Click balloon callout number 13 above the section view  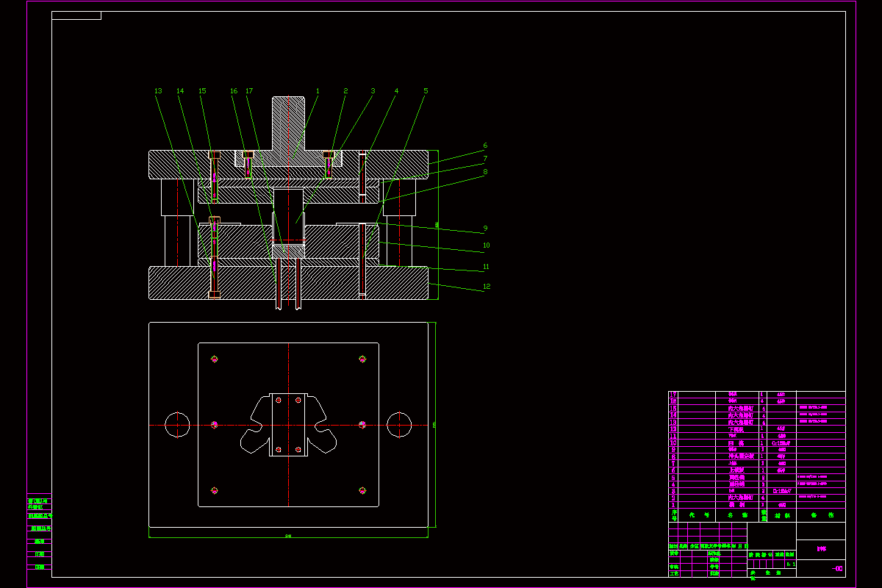pyautogui.click(x=158, y=91)
